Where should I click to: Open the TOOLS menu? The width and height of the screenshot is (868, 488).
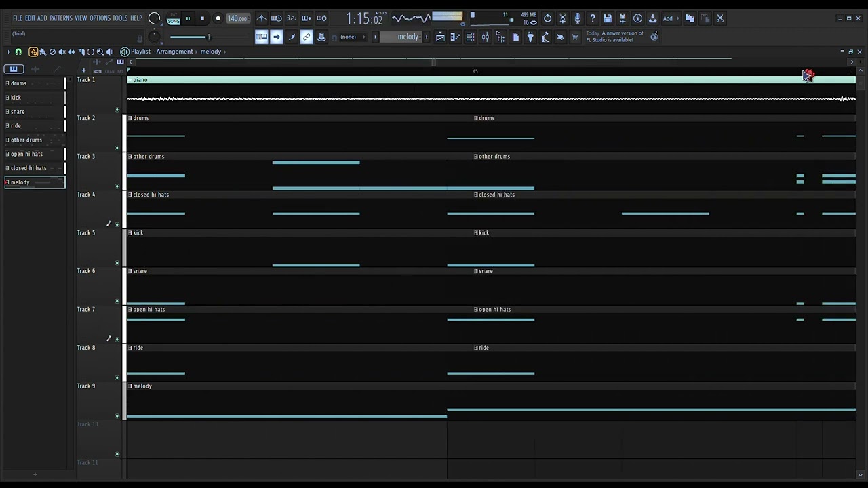(120, 18)
